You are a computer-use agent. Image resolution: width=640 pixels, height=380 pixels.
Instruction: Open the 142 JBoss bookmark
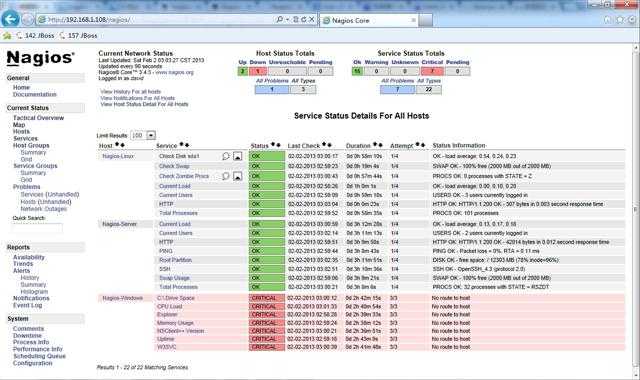click(35, 36)
